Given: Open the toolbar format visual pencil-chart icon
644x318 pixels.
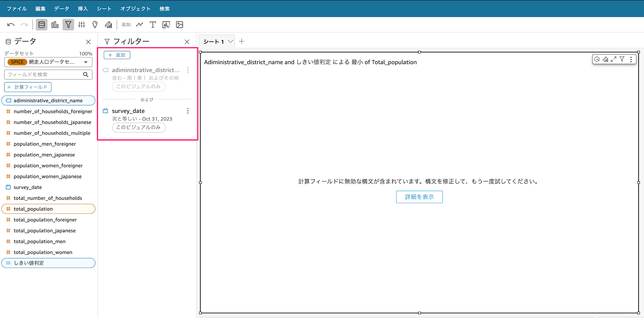Looking at the screenshot, I should pos(109,25).
